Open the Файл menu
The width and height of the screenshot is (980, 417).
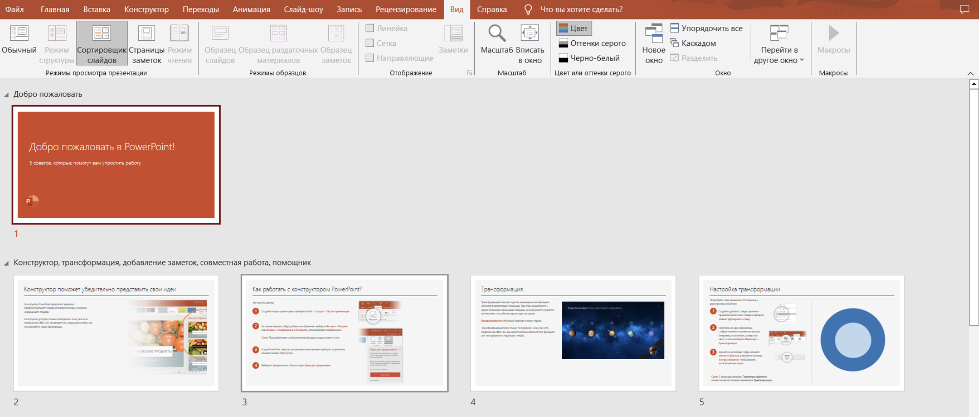coord(14,9)
